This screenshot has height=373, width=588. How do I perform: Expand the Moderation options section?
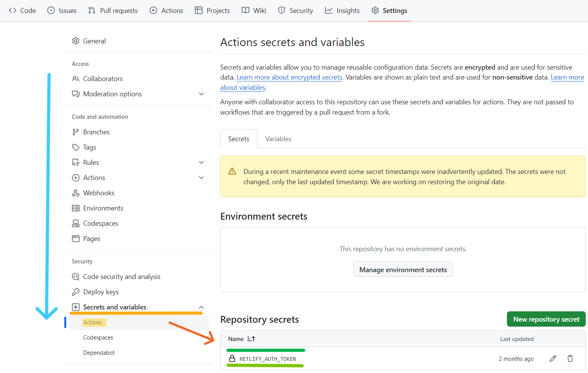201,94
